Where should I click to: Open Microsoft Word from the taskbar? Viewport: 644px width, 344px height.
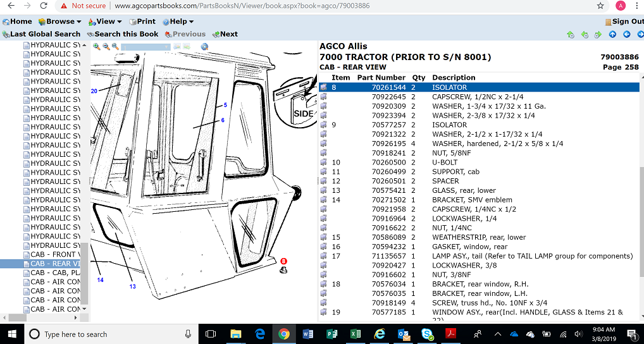coord(308,334)
